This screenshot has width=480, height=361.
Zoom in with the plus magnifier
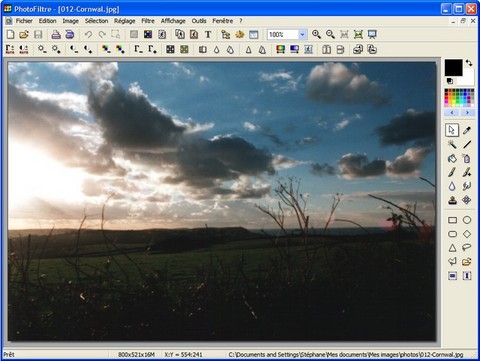pos(316,34)
